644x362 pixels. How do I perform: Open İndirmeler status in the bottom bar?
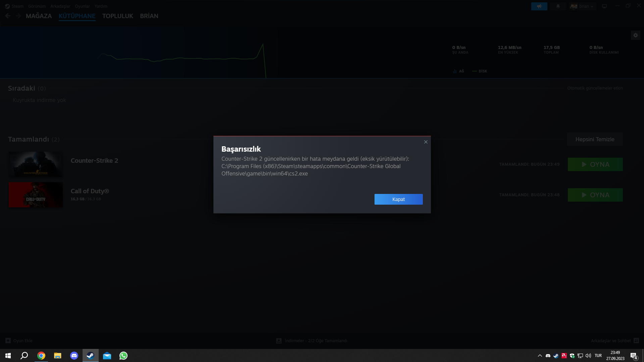[312, 341]
